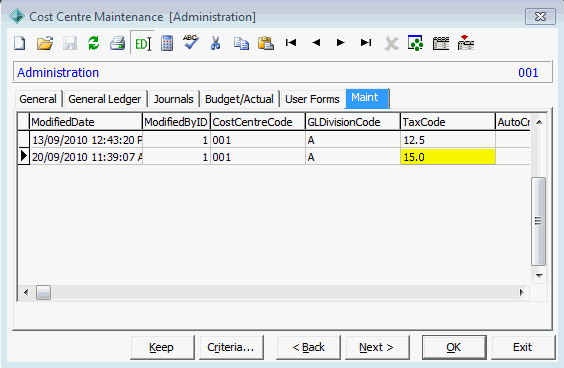Select the Maint tab
Image resolution: width=564 pixels, height=368 pixels.
point(367,98)
